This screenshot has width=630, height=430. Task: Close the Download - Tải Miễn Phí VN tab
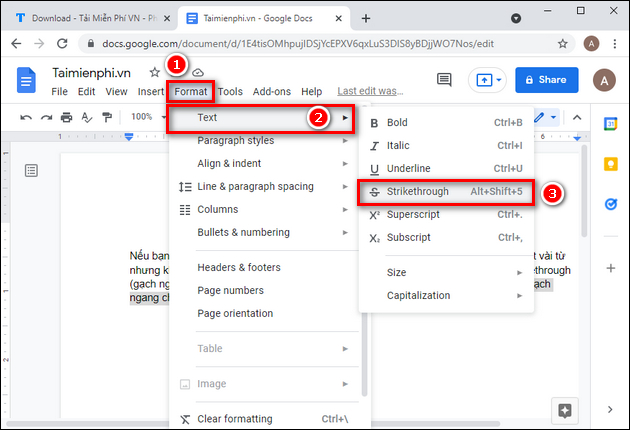[167, 18]
